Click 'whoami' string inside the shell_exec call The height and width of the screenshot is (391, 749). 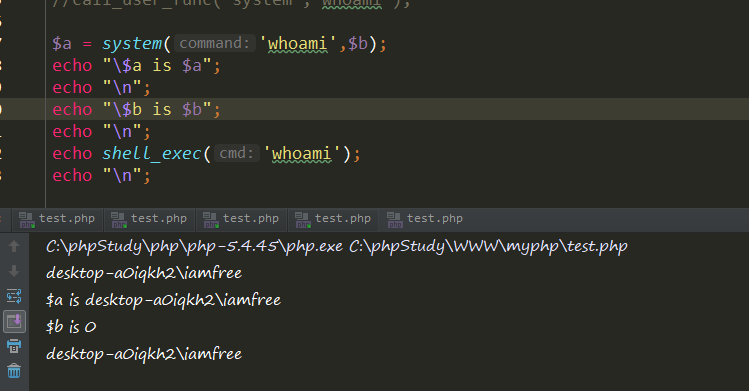tap(302, 154)
